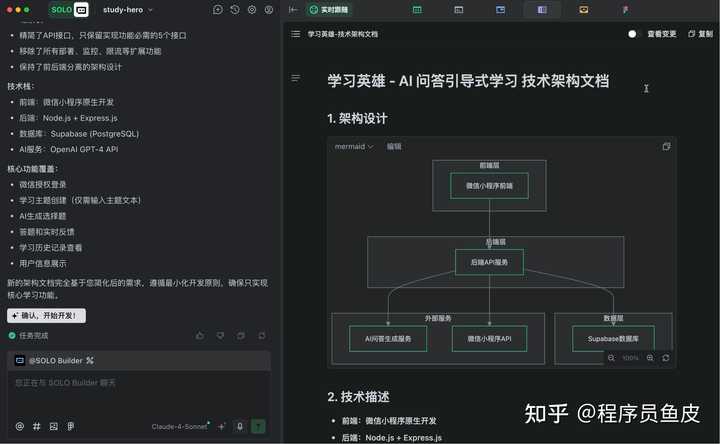
Task: Reset the mermaid diagram view
Action: click(x=666, y=358)
